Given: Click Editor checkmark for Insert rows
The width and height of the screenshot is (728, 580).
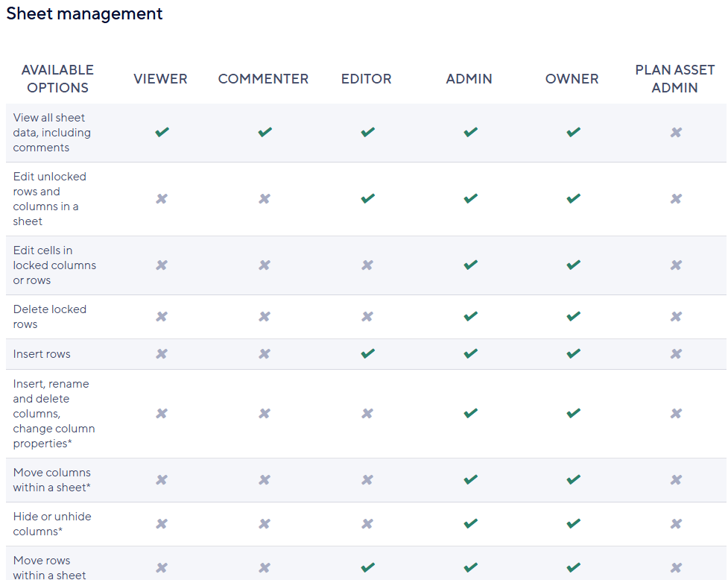Looking at the screenshot, I should pyautogui.click(x=367, y=354).
